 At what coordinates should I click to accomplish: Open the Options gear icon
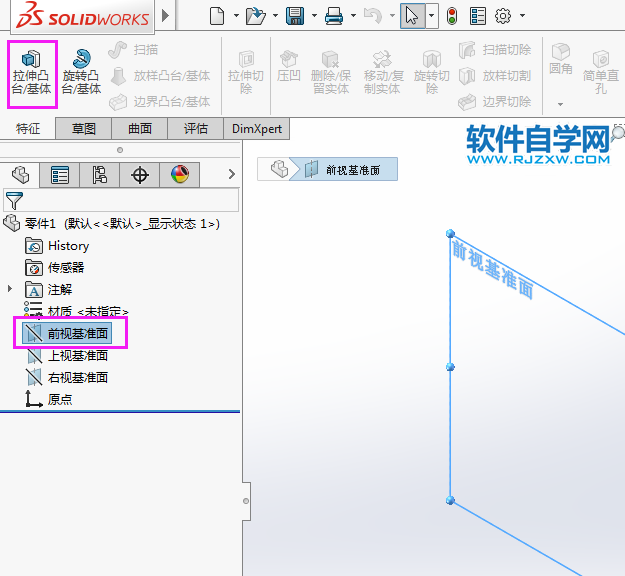click(x=503, y=16)
